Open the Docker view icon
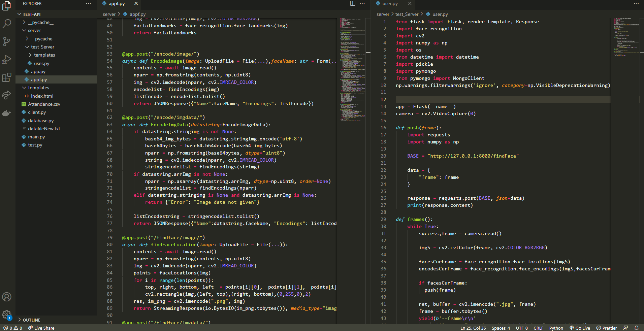This screenshot has width=644, height=331. [x=7, y=113]
